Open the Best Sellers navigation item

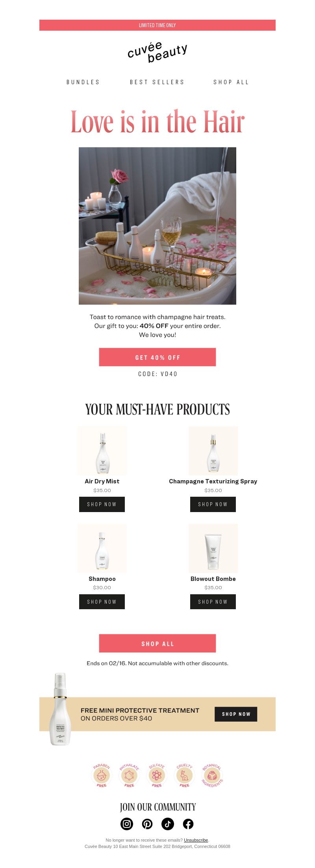157,82
